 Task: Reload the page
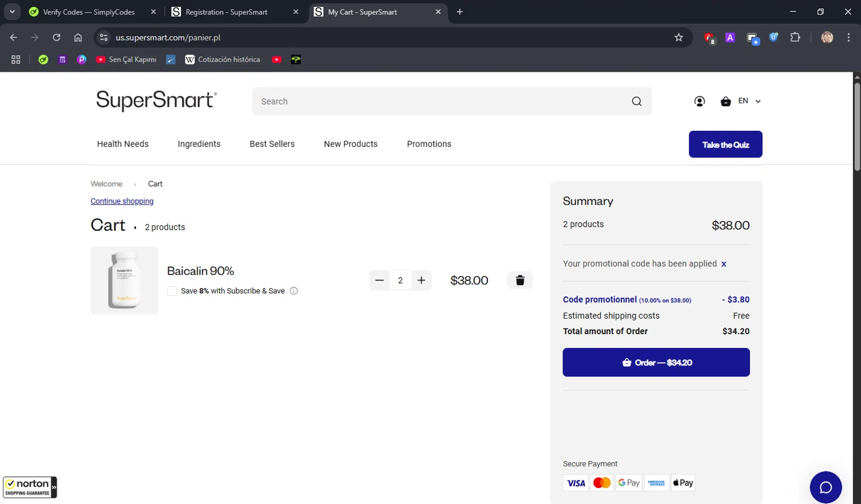pyautogui.click(x=56, y=37)
